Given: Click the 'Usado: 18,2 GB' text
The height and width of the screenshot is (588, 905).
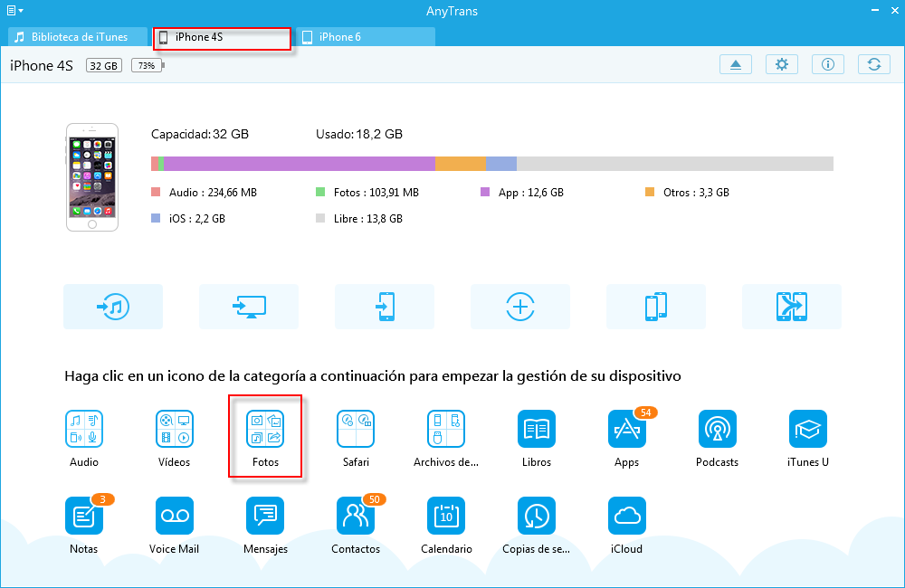Looking at the screenshot, I should pos(359,135).
